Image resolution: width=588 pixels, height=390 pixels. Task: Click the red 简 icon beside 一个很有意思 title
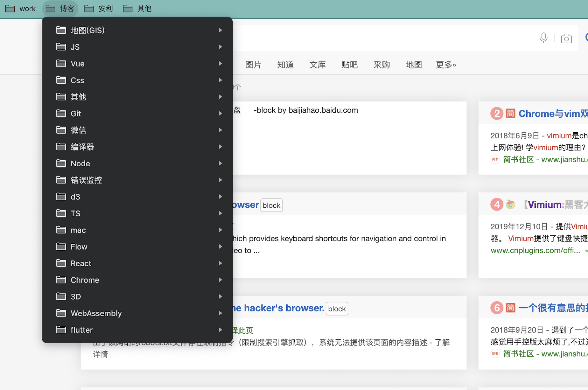click(x=510, y=308)
